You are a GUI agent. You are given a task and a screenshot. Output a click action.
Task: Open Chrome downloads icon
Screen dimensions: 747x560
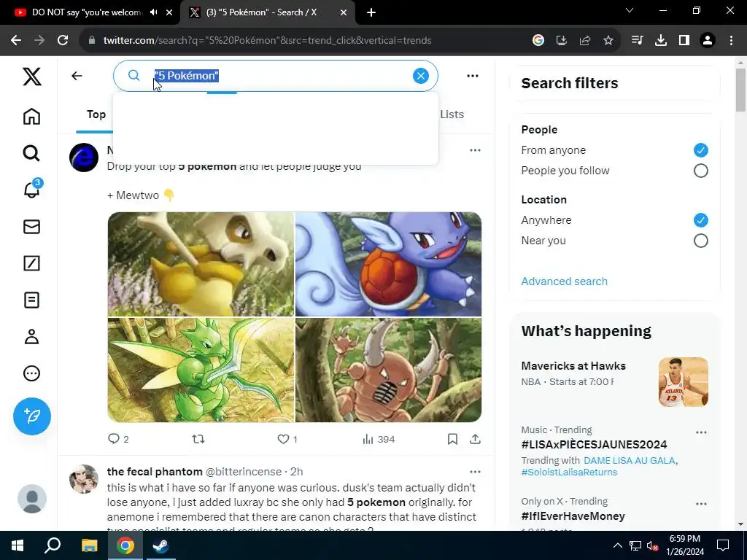point(660,41)
